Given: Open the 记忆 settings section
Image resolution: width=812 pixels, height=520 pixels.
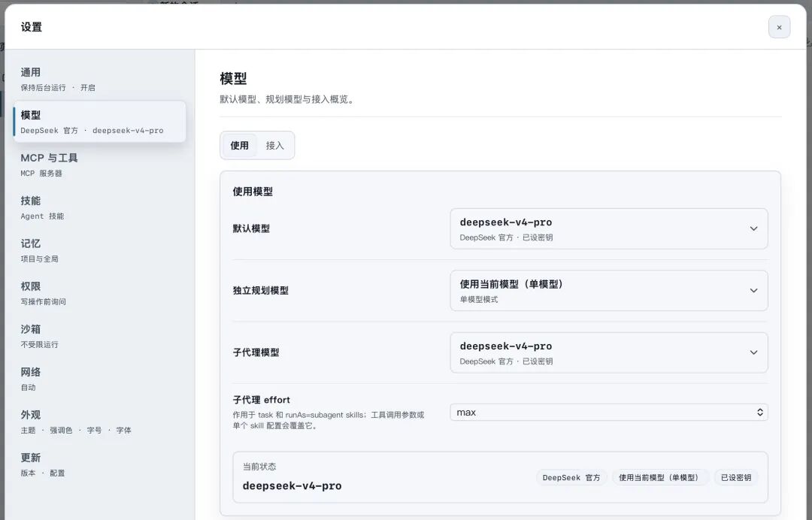Looking at the screenshot, I should coord(99,250).
